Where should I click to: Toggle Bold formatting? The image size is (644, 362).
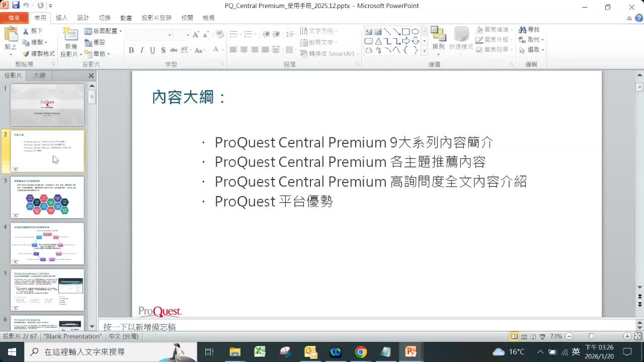point(131,50)
